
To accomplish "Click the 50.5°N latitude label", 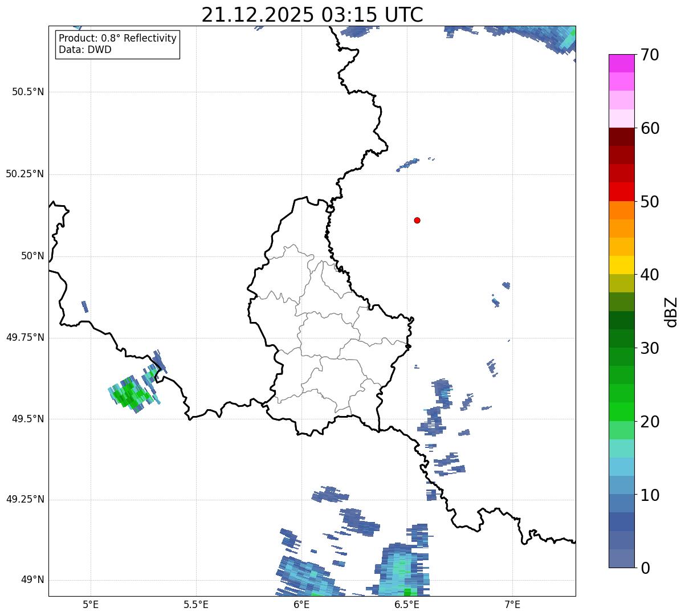I will coord(28,92).
